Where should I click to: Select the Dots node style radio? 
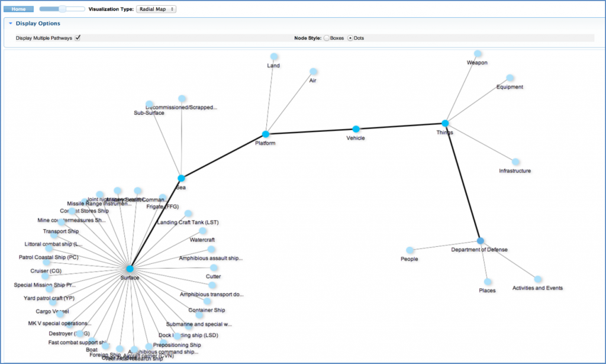349,37
